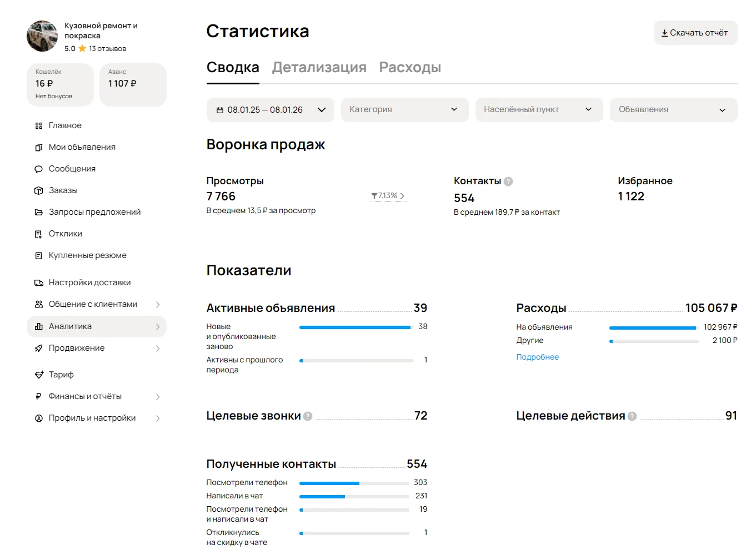
Task: Click the Финансы и отчёты ruble icon
Action: (38, 396)
